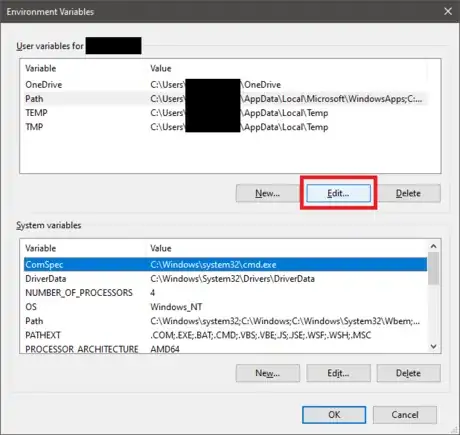Click New under System variables
The height and width of the screenshot is (435, 460).
tap(267, 373)
